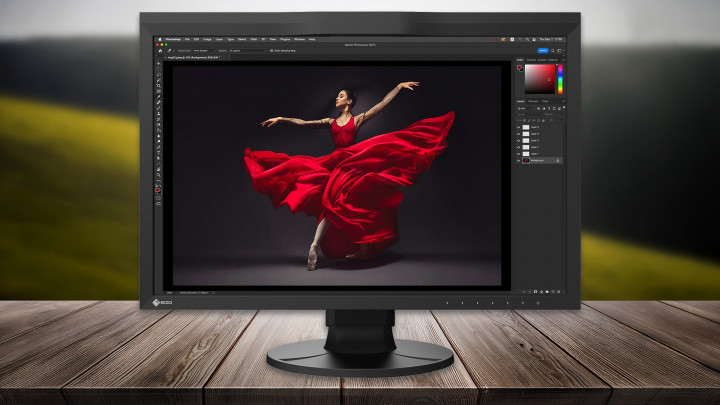720x405 pixels.
Task: Select the open document tab
Action: click(x=193, y=57)
